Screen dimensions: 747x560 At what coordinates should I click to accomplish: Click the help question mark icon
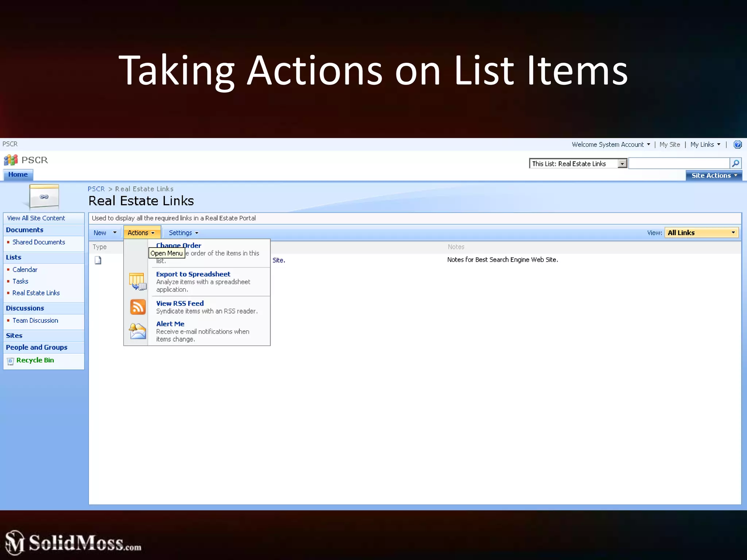737,144
